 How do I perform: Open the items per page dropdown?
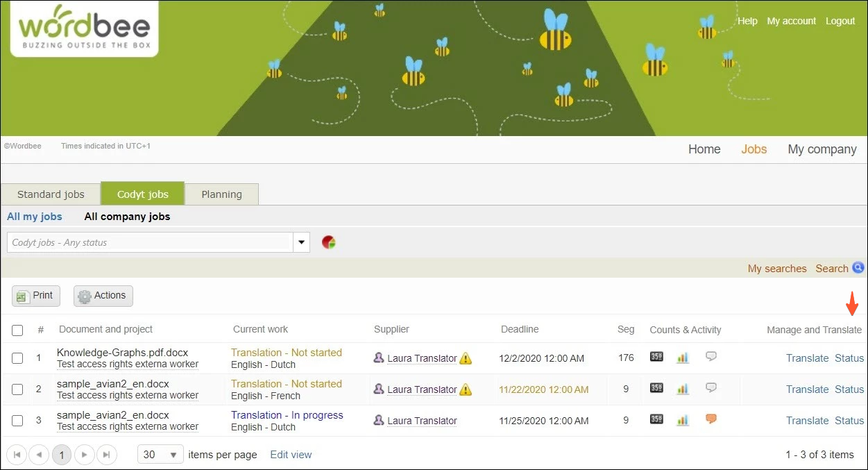click(160, 455)
